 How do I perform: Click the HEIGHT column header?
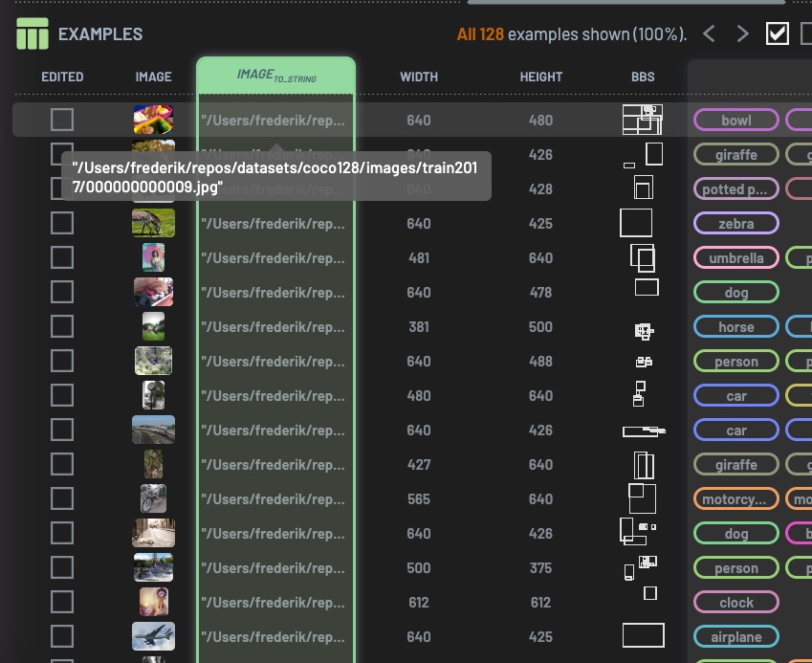point(541,77)
